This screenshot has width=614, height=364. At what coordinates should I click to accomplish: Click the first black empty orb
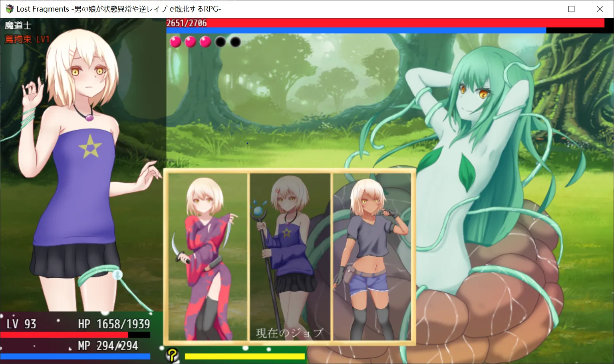[x=221, y=42]
